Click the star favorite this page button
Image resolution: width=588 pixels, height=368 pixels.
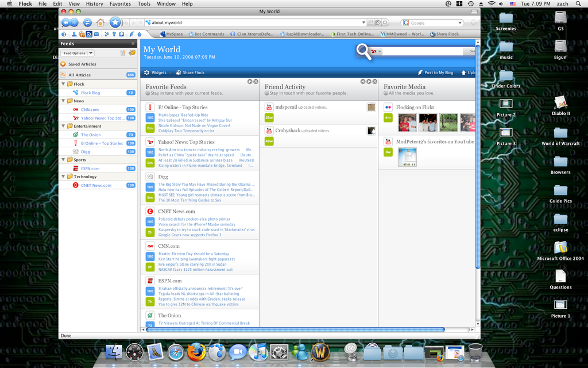(x=115, y=22)
